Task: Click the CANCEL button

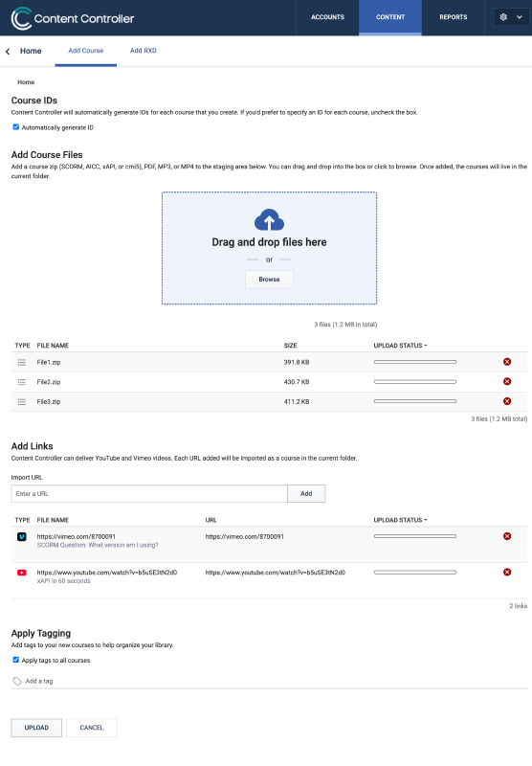Action: pyautogui.click(x=92, y=728)
